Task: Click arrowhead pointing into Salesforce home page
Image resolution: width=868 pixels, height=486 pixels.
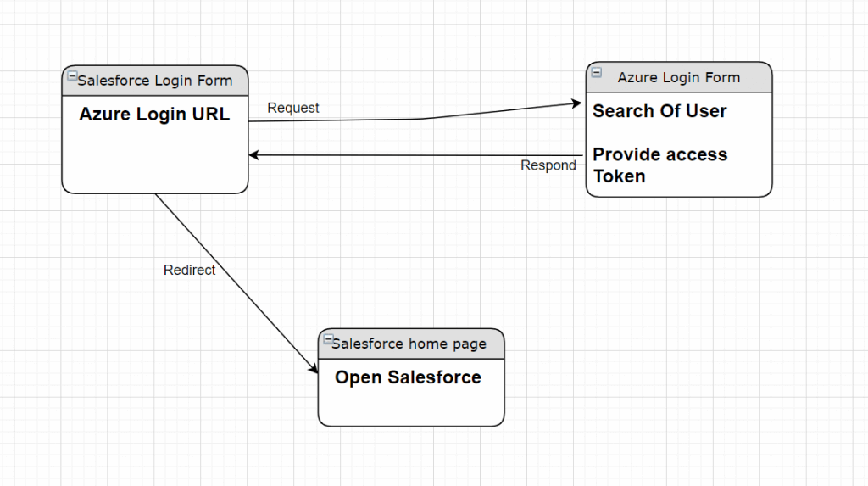Action: (314, 370)
